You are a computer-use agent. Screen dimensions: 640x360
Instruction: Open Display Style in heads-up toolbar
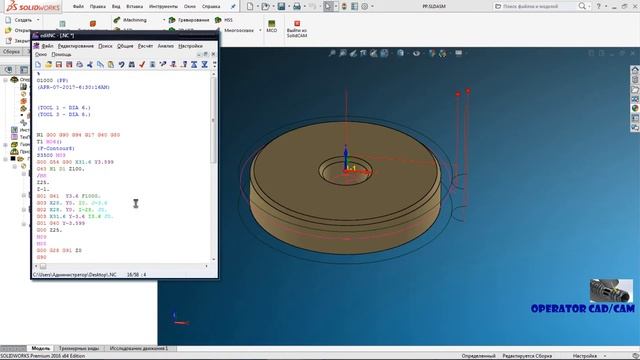(x=400, y=53)
